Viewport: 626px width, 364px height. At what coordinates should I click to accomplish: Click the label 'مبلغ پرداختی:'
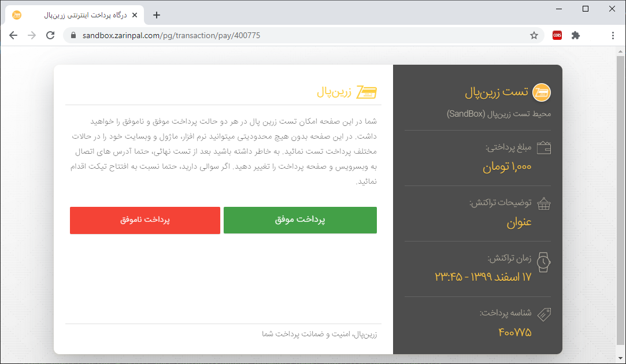point(509,148)
